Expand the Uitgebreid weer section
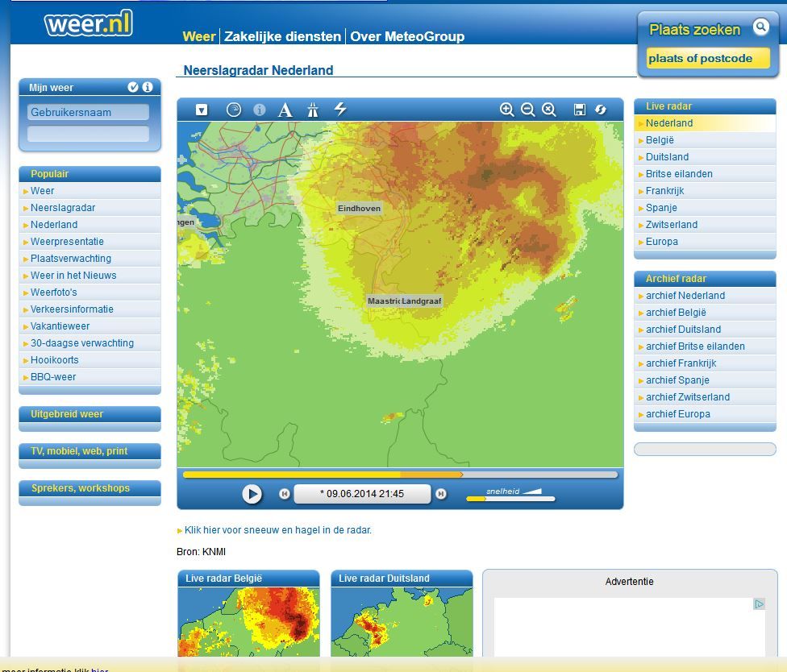The height and width of the screenshot is (672, 787). coord(67,414)
